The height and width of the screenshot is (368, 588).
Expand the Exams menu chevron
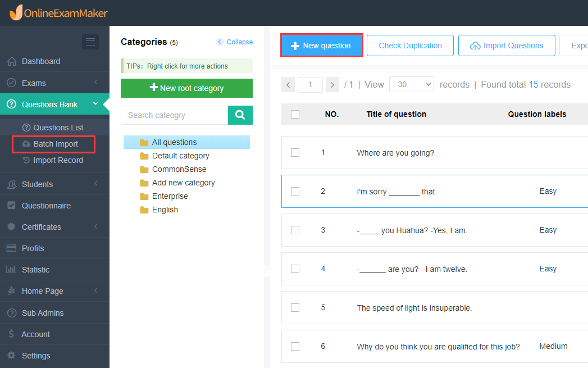[x=96, y=82]
